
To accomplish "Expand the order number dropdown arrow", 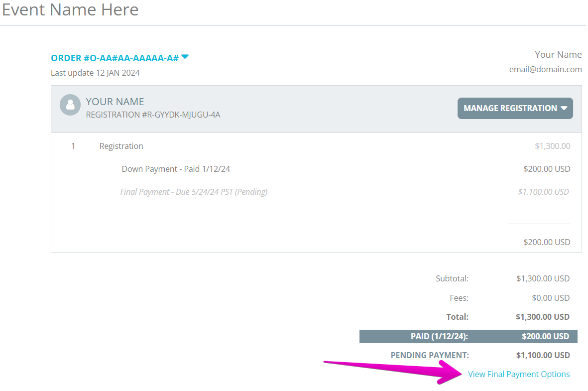I will pos(185,57).
